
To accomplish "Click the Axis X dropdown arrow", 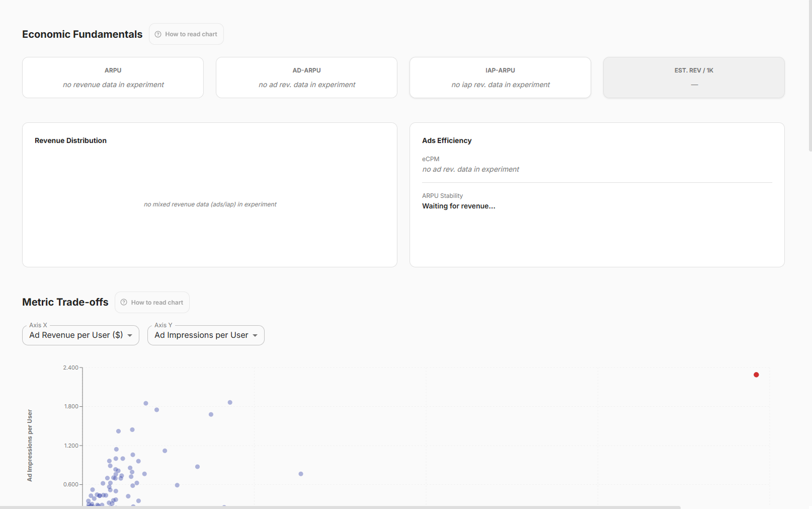I will pos(130,336).
